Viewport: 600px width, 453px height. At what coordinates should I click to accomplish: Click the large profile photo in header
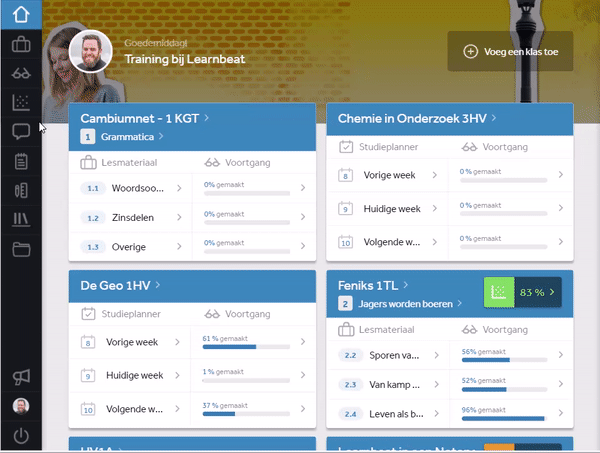tap(91, 51)
